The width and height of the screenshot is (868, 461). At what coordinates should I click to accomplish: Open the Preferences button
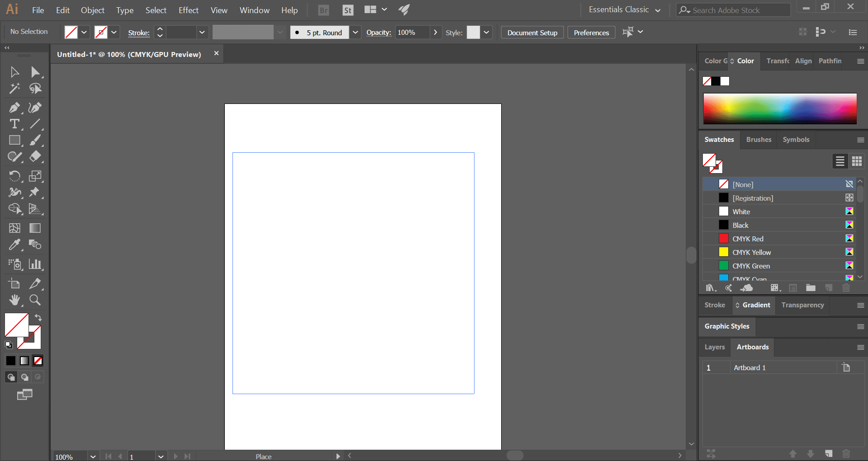591,33
